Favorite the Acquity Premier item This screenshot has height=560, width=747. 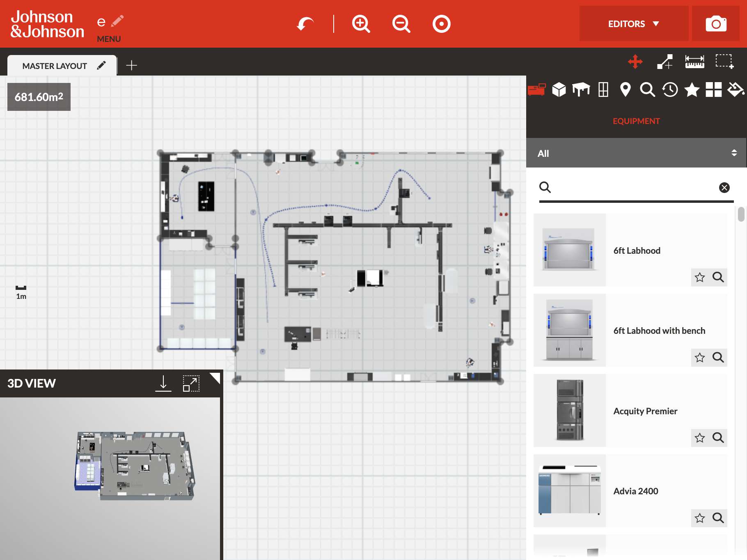click(700, 438)
